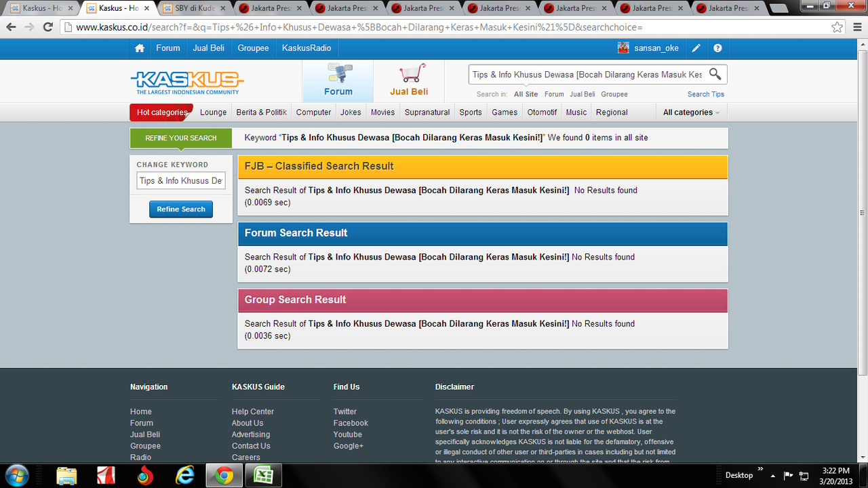
Task: Open Internet Explorer from the taskbar
Action: pyautogui.click(x=184, y=476)
